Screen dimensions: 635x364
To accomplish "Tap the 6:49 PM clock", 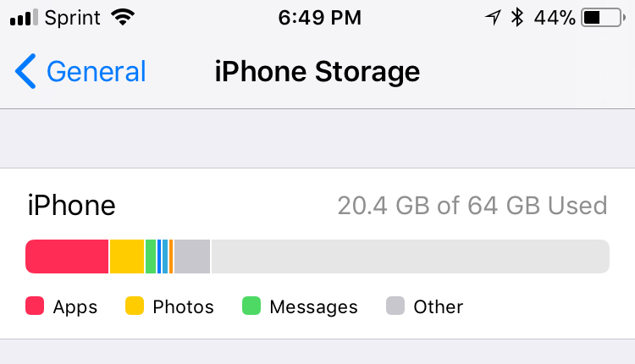I will coord(319,18).
